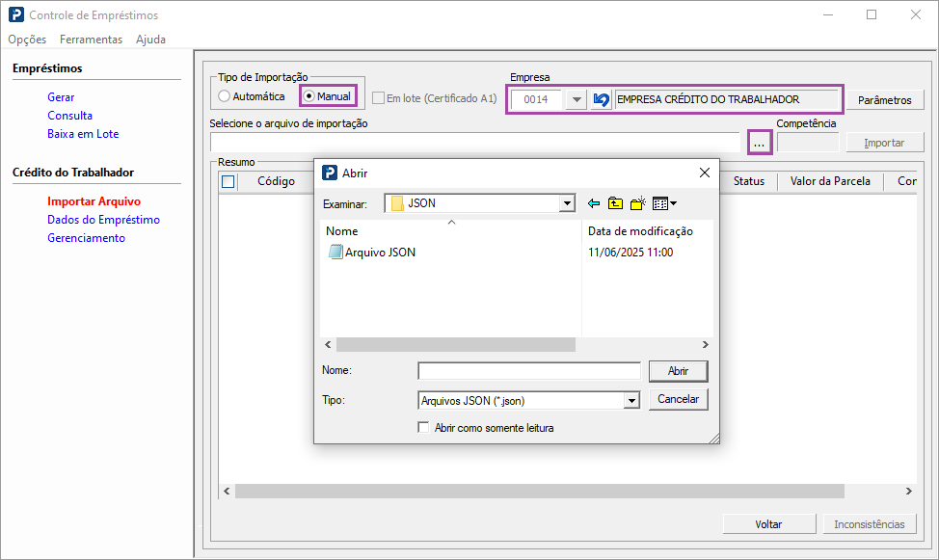Click the Abrir dialog title icon
The height and width of the screenshot is (560, 939).
(330, 173)
